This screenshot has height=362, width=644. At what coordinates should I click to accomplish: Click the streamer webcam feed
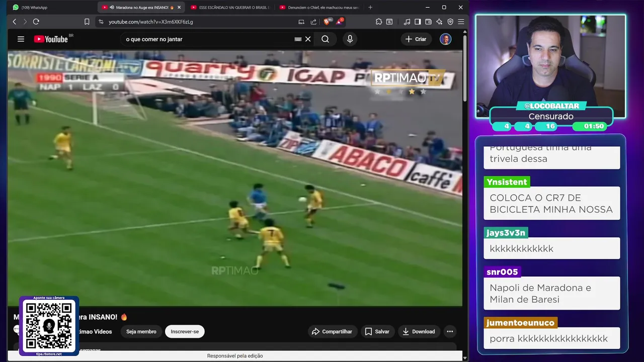[550, 65]
